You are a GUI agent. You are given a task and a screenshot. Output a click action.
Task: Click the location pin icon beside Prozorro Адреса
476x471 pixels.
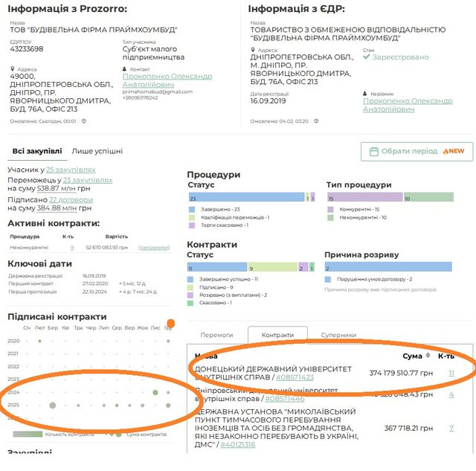point(13,68)
